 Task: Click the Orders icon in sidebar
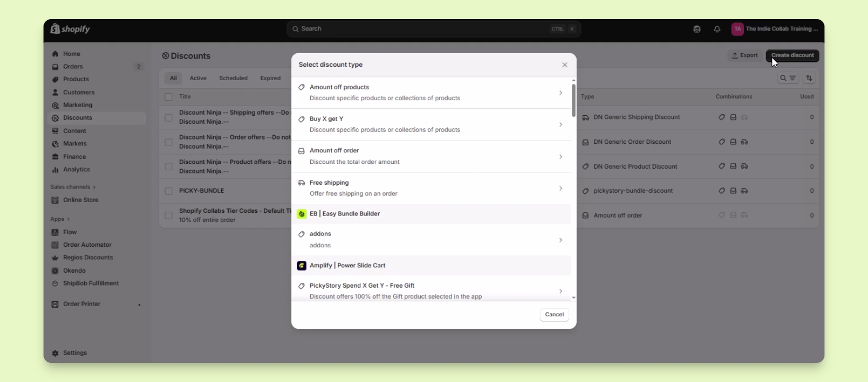[x=55, y=67]
